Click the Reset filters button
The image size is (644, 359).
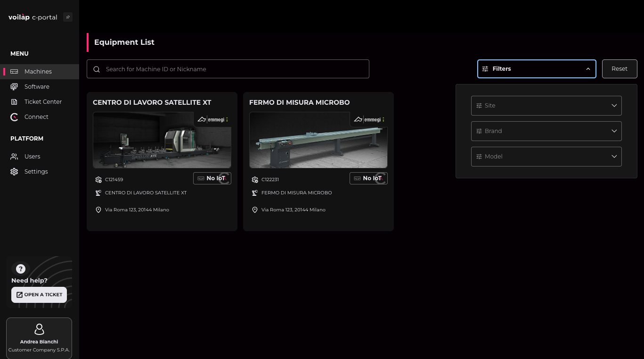tap(620, 69)
